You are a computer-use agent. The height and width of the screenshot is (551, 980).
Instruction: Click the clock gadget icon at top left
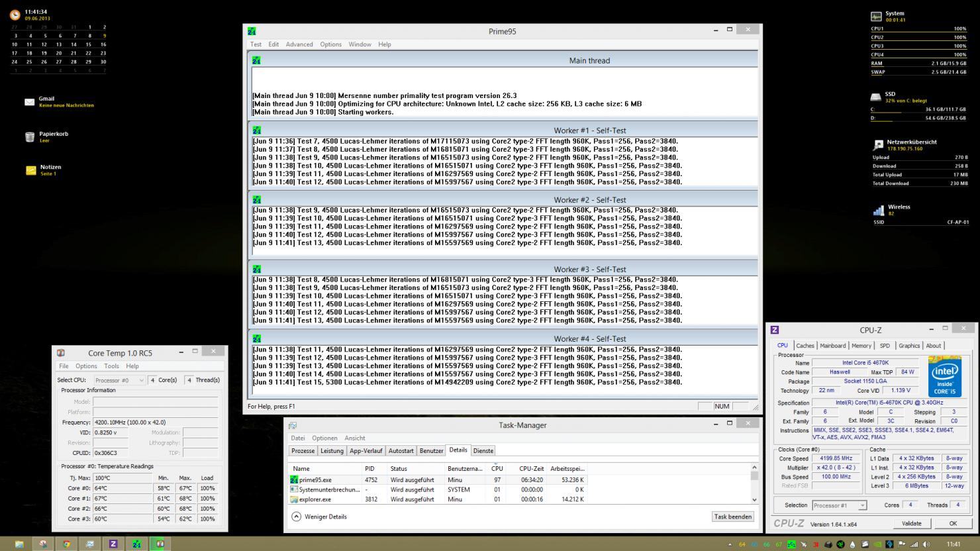pyautogui.click(x=15, y=15)
